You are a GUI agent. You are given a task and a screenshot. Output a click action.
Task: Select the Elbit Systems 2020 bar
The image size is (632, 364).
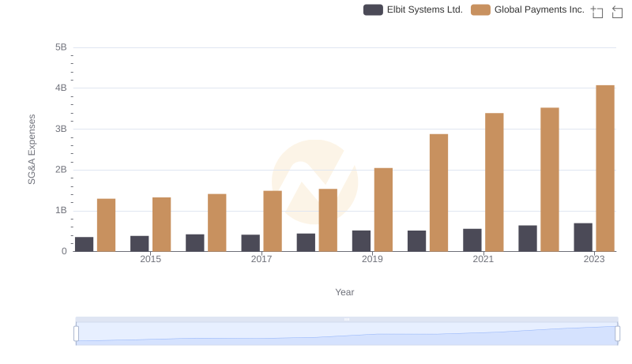tap(417, 241)
